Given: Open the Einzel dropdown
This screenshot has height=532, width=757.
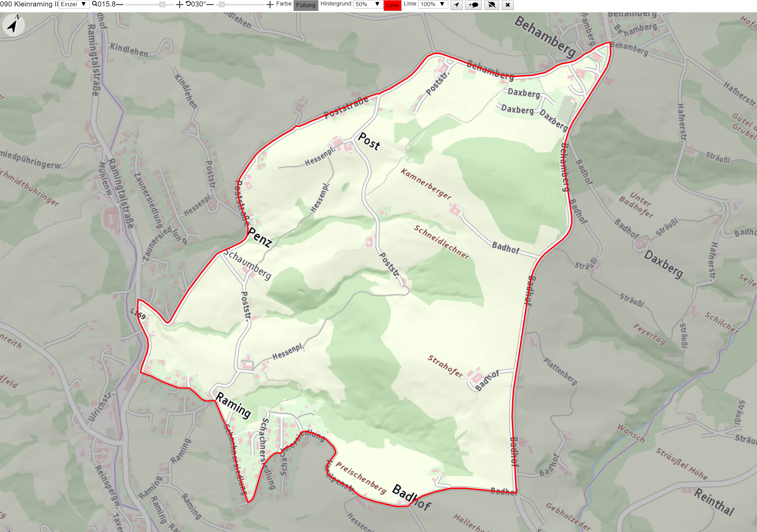Looking at the screenshot, I should [x=74, y=4].
